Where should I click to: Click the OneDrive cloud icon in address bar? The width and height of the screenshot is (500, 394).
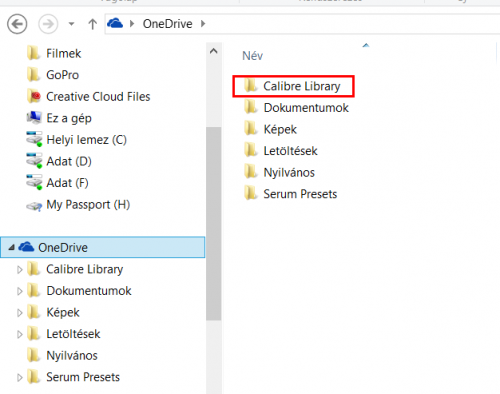pyautogui.click(x=115, y=24)
